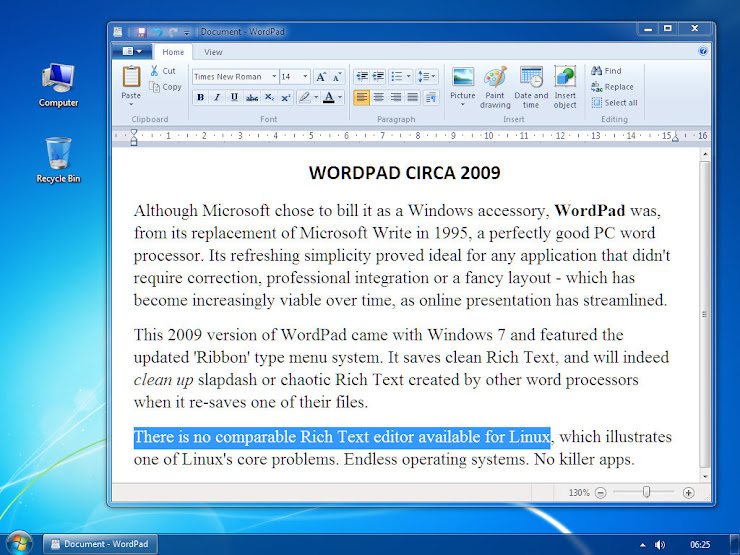The width and height of the screenshot is (740, 555).
Task: Increase paragraph indent
Action: 378,76
